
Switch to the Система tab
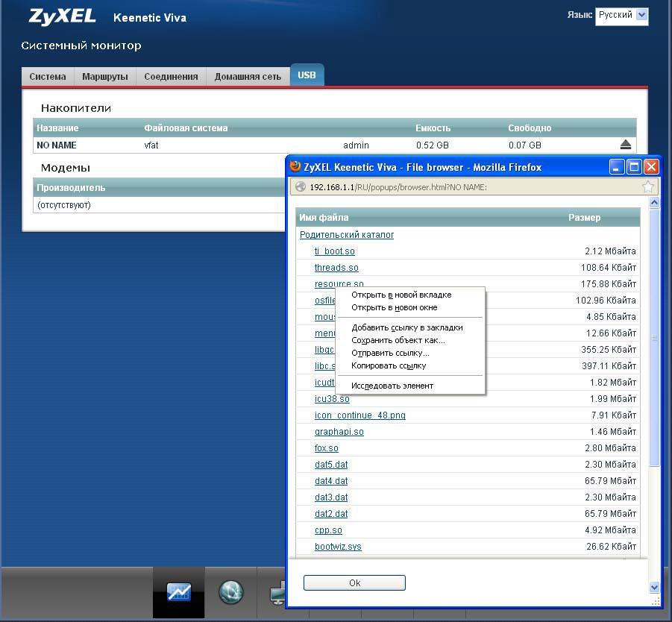(48, 77)
